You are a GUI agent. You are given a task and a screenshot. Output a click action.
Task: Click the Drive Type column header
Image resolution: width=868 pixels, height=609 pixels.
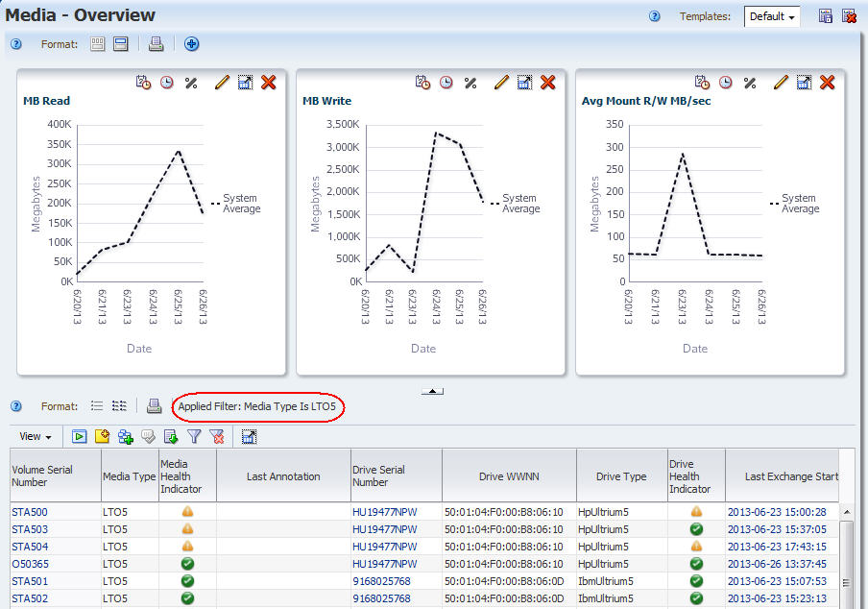(621, 476)
